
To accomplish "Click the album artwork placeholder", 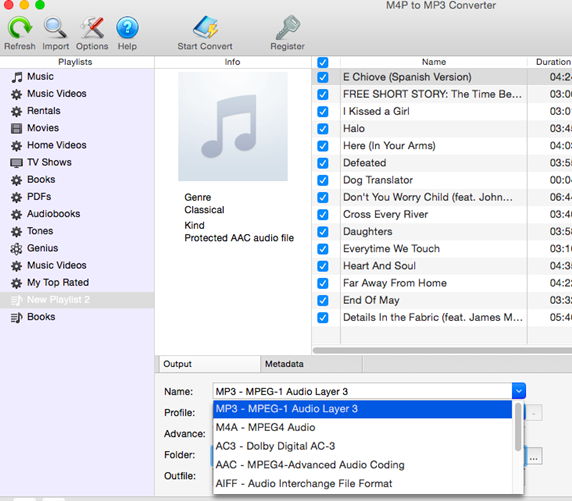I will click(x=233, y=126).
